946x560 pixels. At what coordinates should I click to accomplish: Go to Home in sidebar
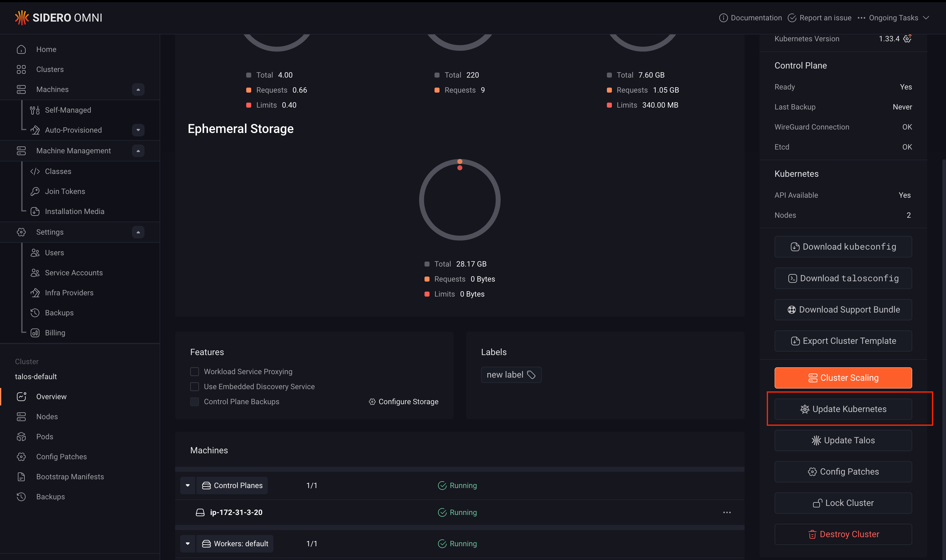46,49
